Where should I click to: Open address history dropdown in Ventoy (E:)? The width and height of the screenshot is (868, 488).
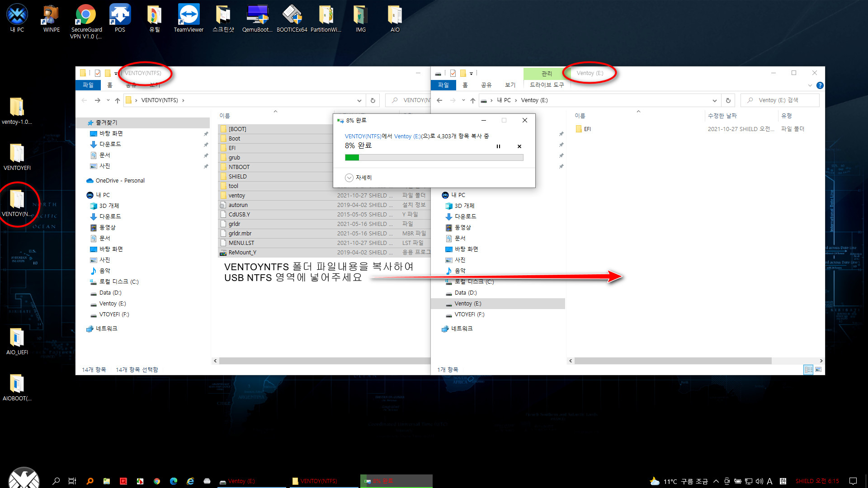tap(714, 100)
